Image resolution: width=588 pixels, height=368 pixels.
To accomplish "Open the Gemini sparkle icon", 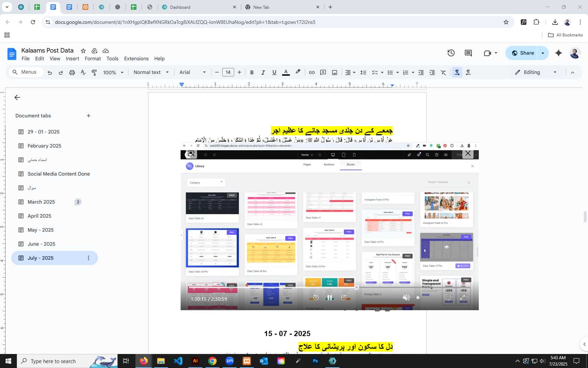I will [559, 53].
